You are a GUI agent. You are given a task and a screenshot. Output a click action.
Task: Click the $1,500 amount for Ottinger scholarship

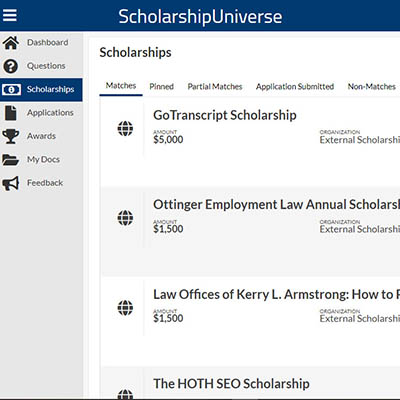(168, 229)
